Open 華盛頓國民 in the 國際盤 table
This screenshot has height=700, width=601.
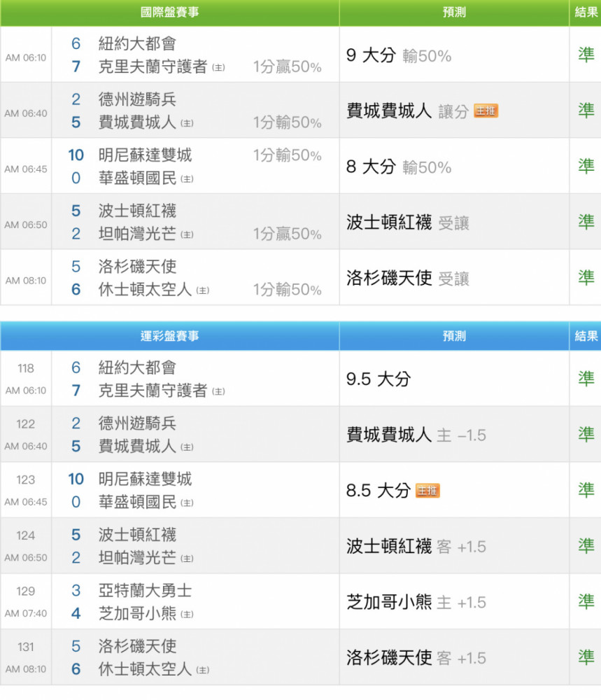(137, 178)
